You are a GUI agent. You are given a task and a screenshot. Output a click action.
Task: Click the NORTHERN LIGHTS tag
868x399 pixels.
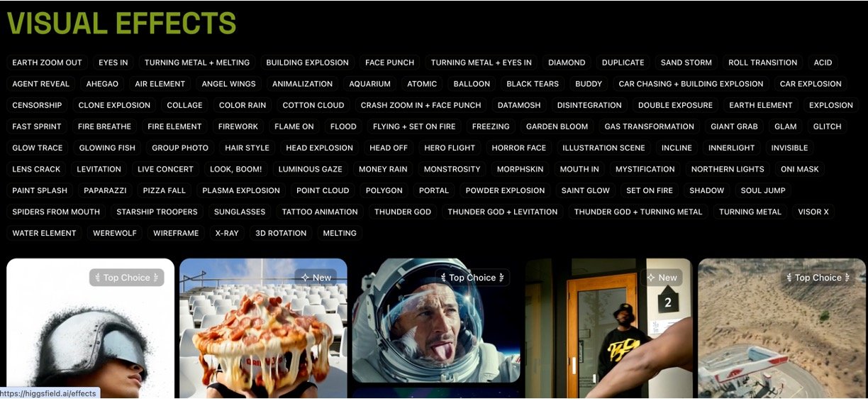(x=728, y=169)
